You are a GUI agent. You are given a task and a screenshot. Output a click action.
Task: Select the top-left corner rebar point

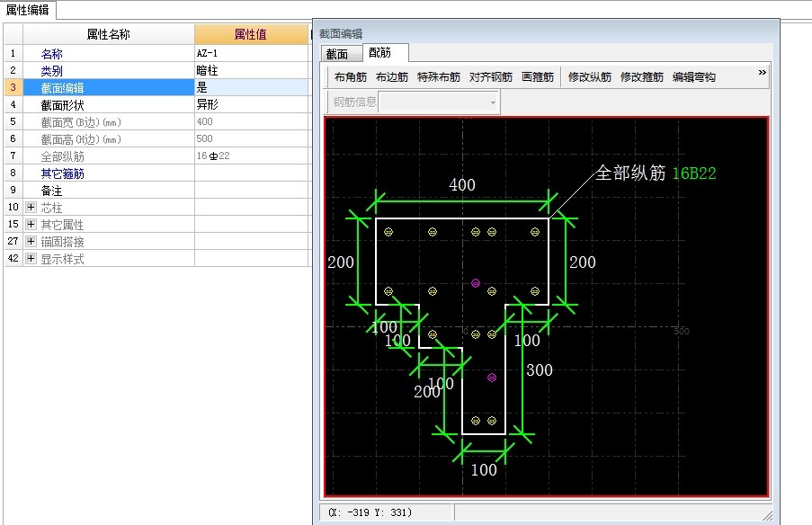388,232
